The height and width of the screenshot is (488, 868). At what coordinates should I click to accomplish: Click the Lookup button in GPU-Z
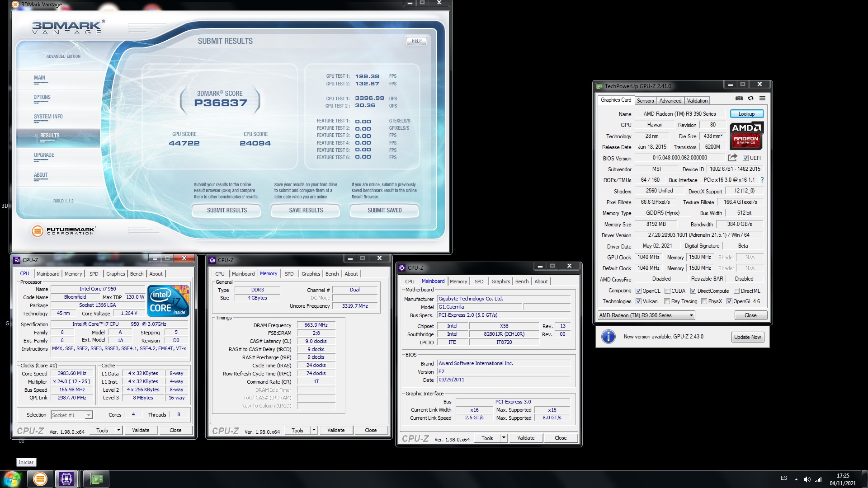click(746, 114)
